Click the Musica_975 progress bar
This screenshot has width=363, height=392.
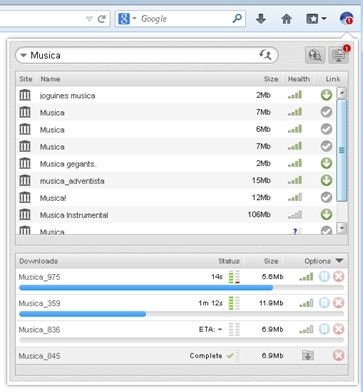click(x=182, y=287)
